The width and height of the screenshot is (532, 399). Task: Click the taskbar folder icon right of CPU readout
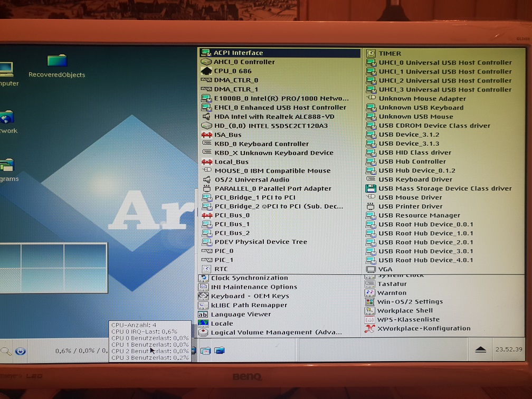pos(206,351)
